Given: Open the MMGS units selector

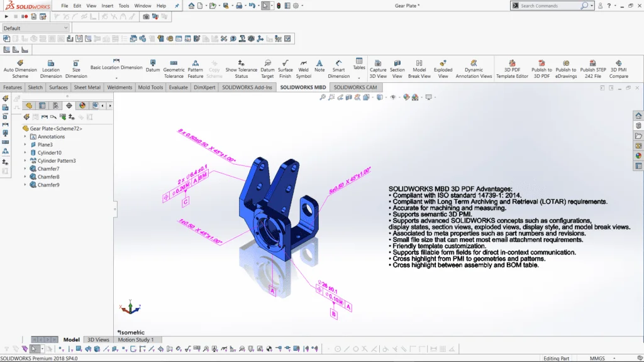Looking at the screenshot, I should tap(602, 358).
